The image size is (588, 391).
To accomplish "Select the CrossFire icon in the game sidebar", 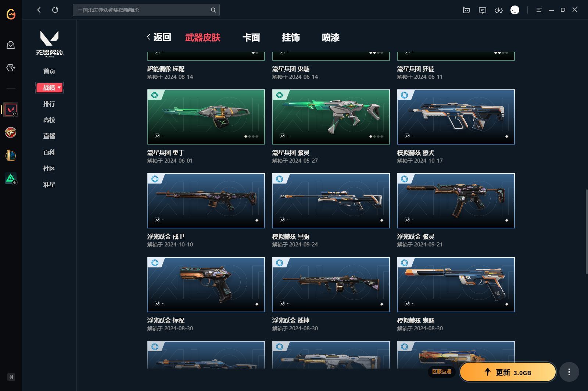I will 11,133.
